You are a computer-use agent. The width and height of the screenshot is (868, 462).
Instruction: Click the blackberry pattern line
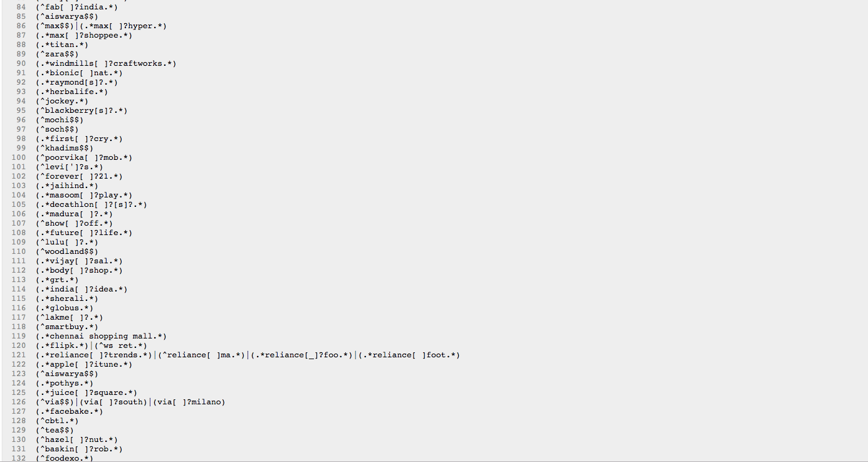[81, 111]
